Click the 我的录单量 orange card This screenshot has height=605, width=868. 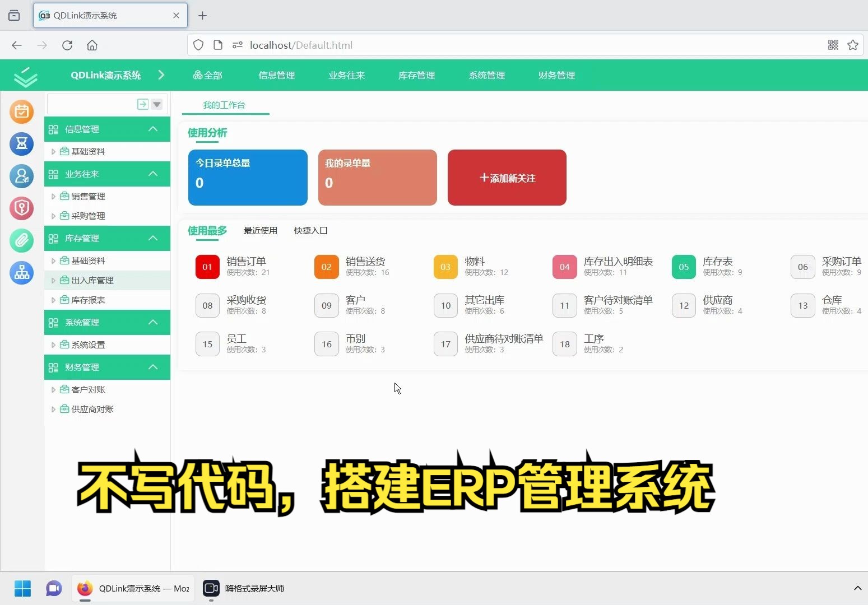point(378,178)
